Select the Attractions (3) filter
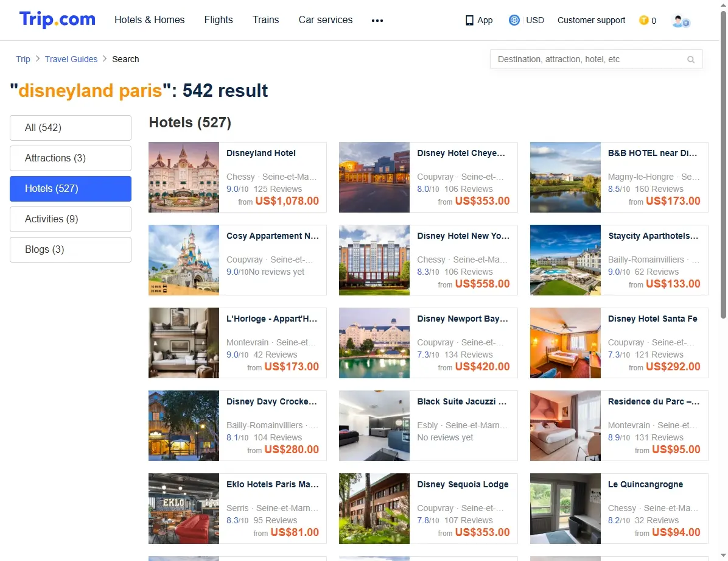The height and width of the screenshot is (561, 728). [x=71, y=158]
